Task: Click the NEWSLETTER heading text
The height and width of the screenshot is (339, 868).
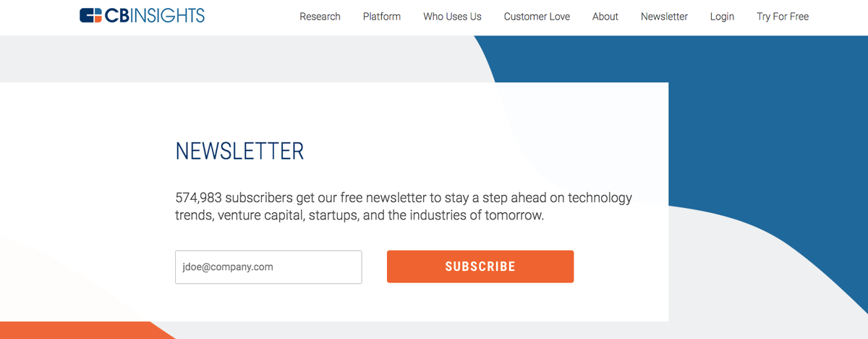Action: coord(239,151)
